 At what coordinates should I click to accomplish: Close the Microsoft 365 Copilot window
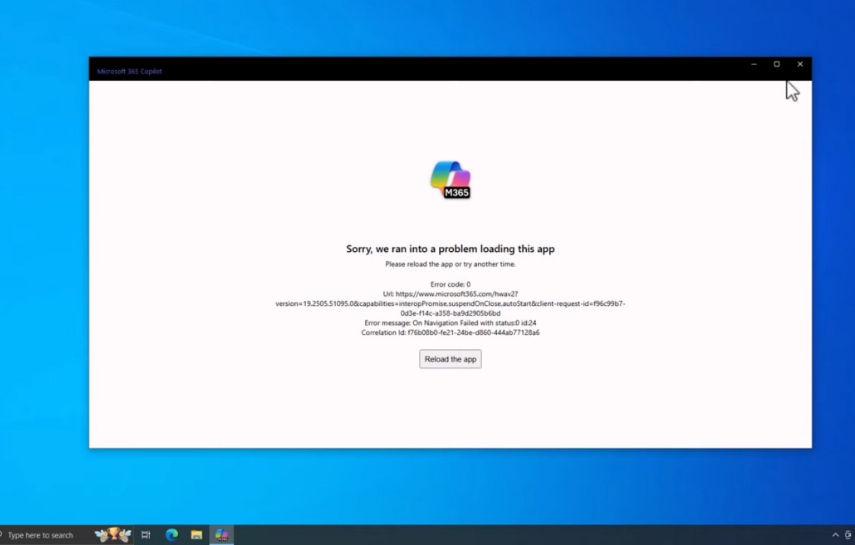pyautogui.click(x=800, y=64)
